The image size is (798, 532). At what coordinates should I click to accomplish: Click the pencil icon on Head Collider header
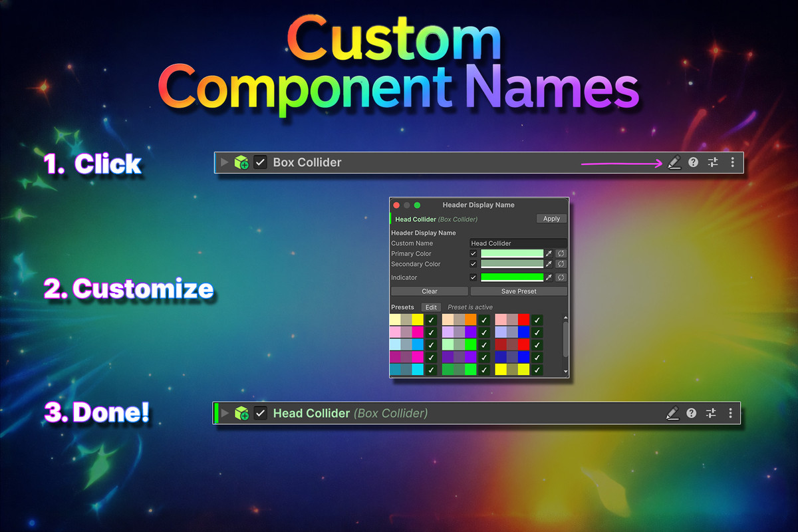point(673,413)
